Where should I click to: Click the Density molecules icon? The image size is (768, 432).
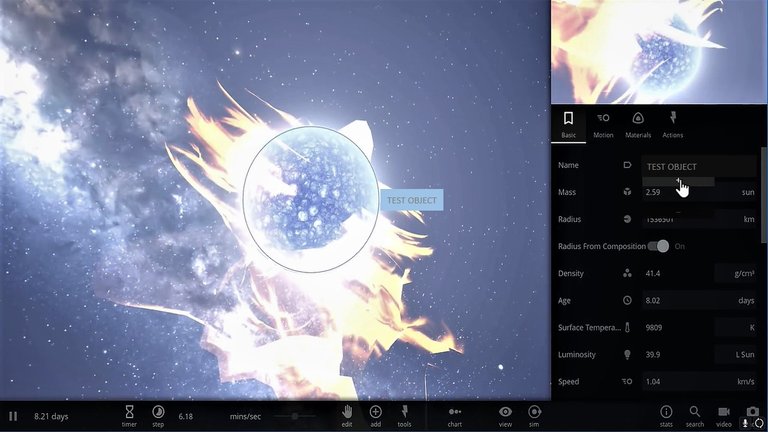(627, 273)
